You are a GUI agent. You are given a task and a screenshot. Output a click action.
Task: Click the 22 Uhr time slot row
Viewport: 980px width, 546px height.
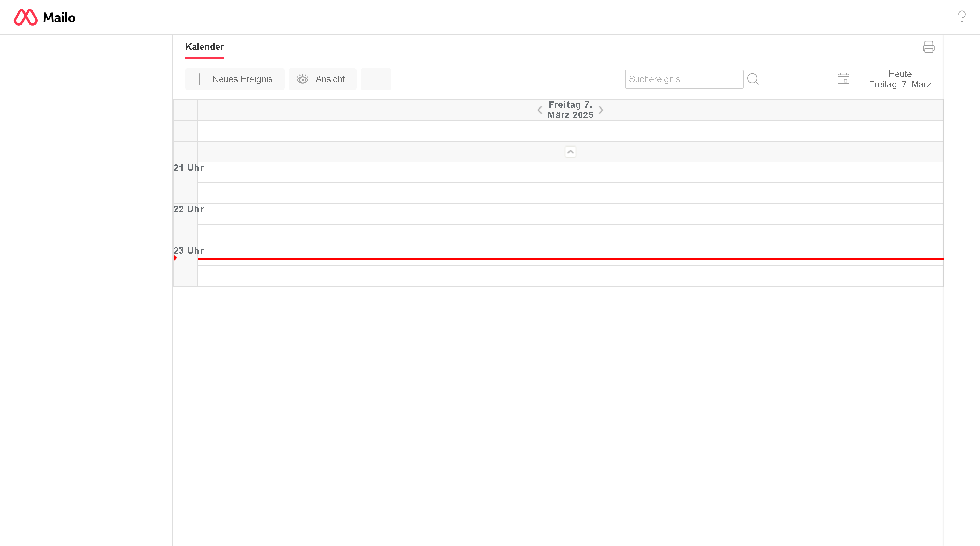tap(570, 214)
